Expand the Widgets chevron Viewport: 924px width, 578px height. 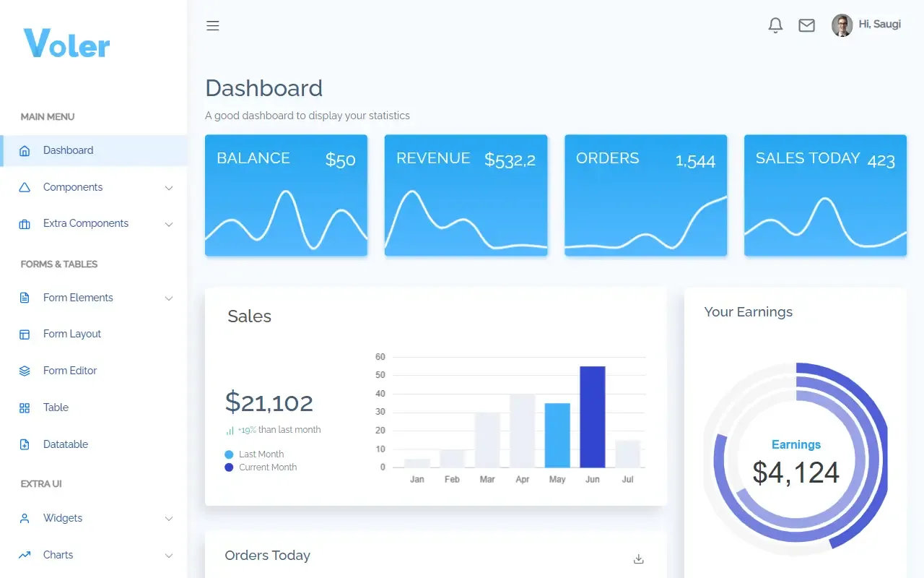point(169,519)
